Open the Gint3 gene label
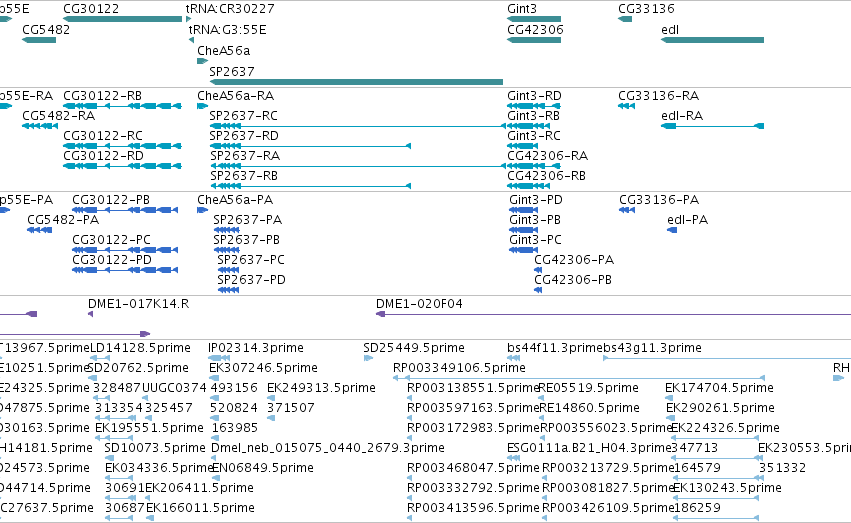851x523 pixels. click(x=522, y=9)
